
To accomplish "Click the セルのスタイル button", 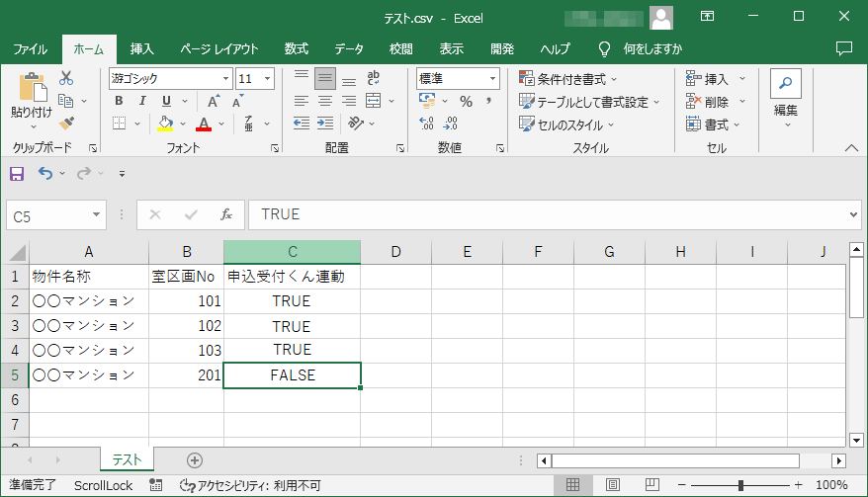I will point(567,124).
